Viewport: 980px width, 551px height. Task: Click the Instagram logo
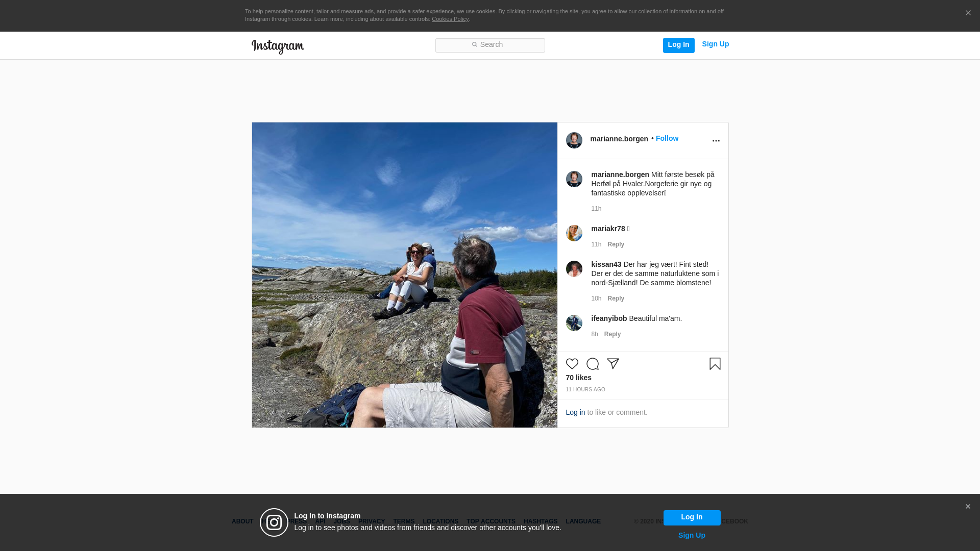point(278,46)
